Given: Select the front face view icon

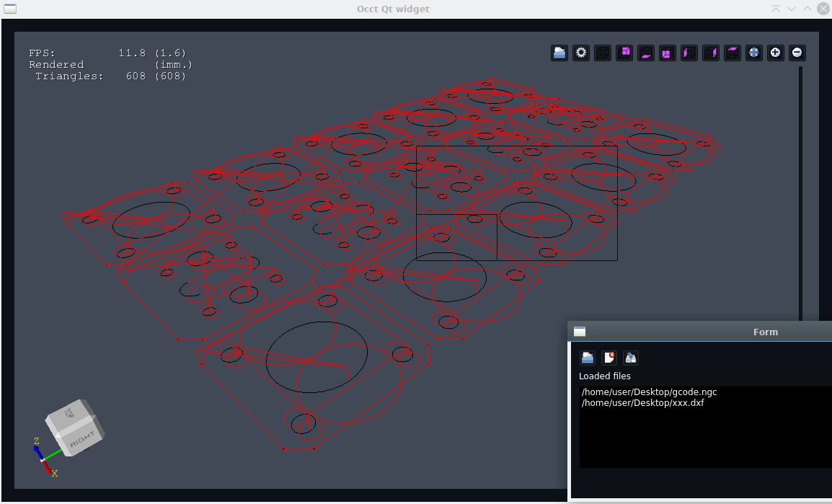Looking at the screenshot, I should pyautogui.click(x=668, y=53).
